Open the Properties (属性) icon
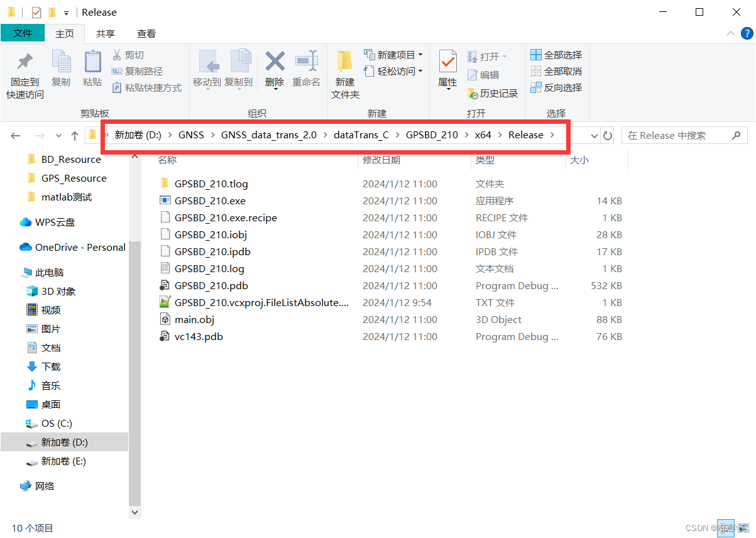Viewport: 756px width, 538px height. coord(447,69)
